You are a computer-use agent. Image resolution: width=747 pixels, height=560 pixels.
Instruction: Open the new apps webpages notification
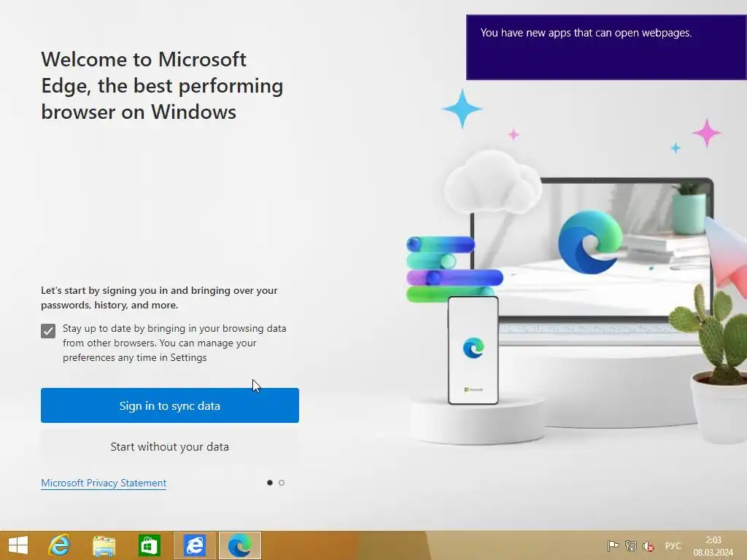point(606,47)
